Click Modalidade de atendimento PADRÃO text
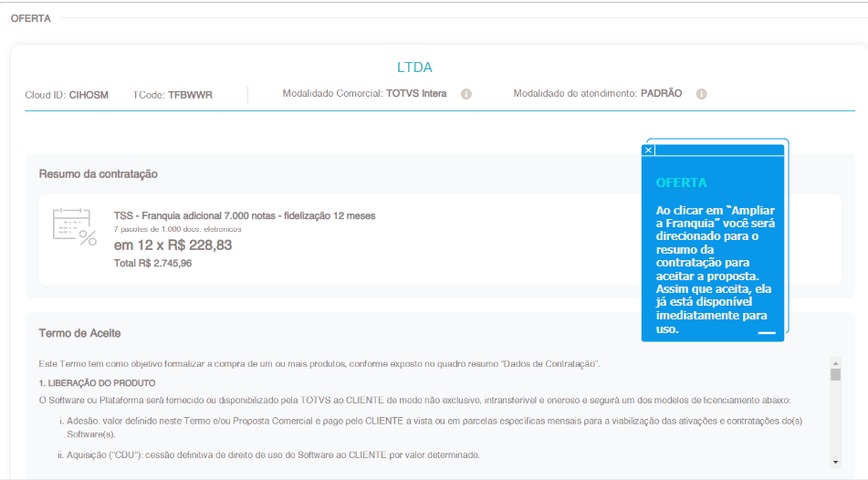Screen dimensions: 868x480 [x=597, y=94]
